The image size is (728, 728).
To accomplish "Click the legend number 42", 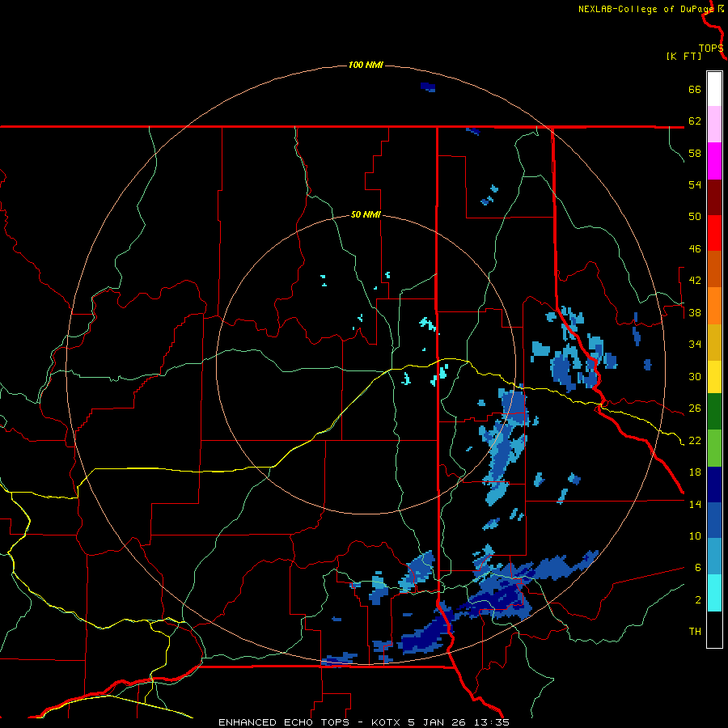I will pyautogui.click(x=695, y=281).
